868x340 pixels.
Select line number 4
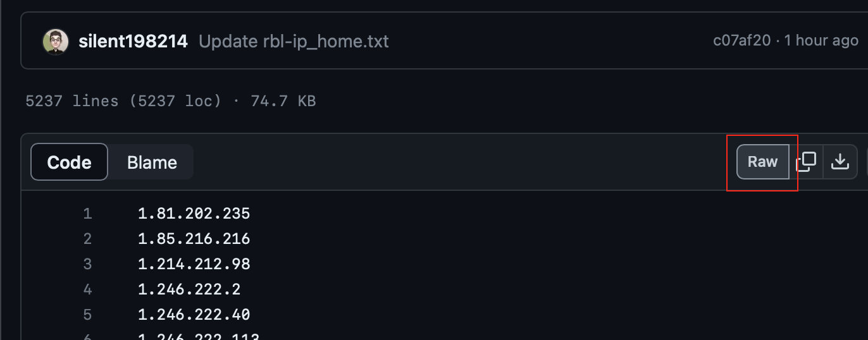tap(87, 289)
